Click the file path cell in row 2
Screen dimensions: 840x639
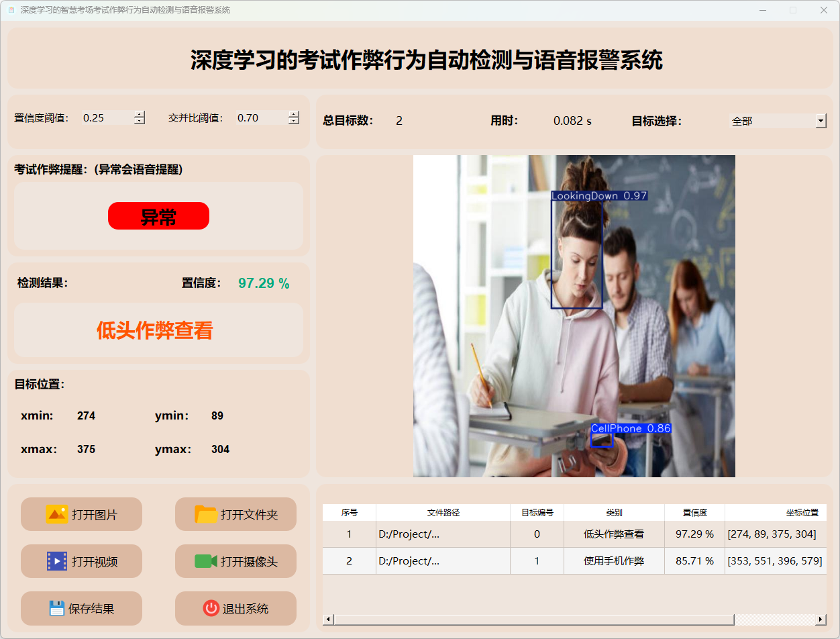point(443,561)
